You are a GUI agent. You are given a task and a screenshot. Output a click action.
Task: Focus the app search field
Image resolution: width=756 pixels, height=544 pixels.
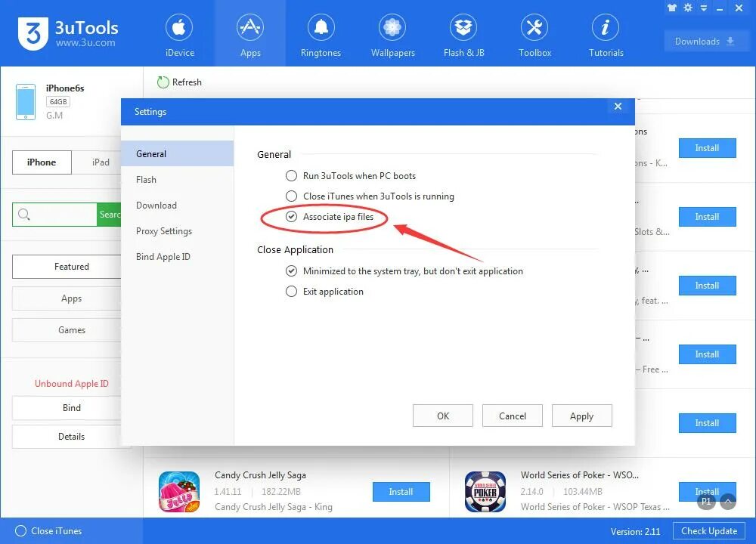[54, 215]
